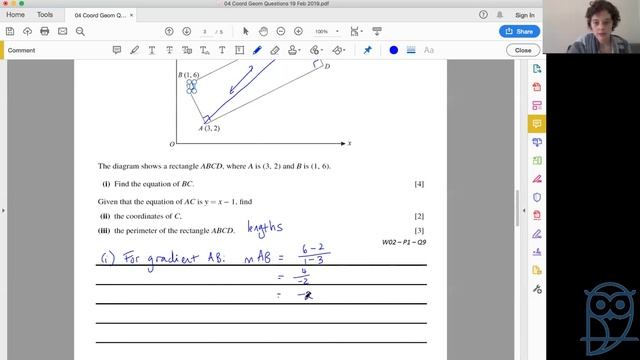Open Edit PDF in right sidebar

[x=537, y=105]
